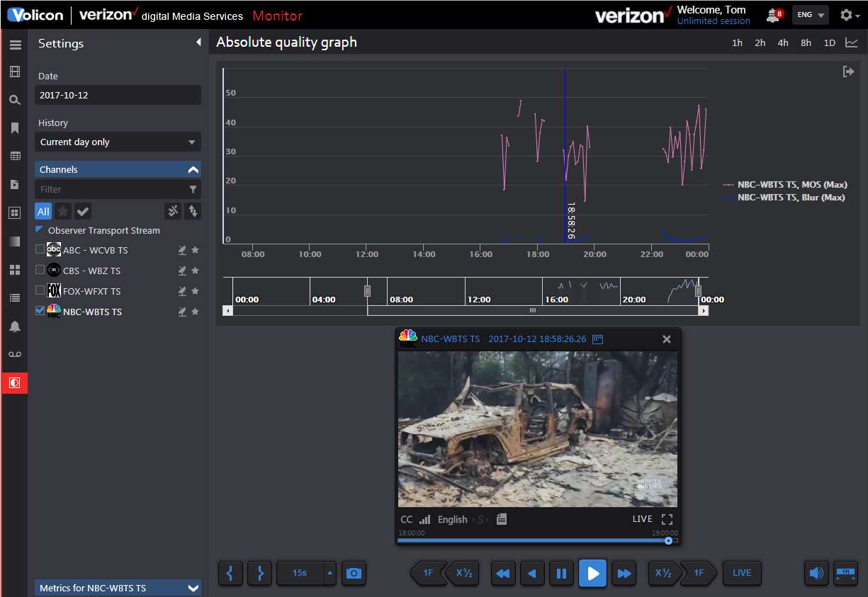Open the hamburger menu in the sidebar
This screenshot has height=597, width=868.
coord(15,45)
